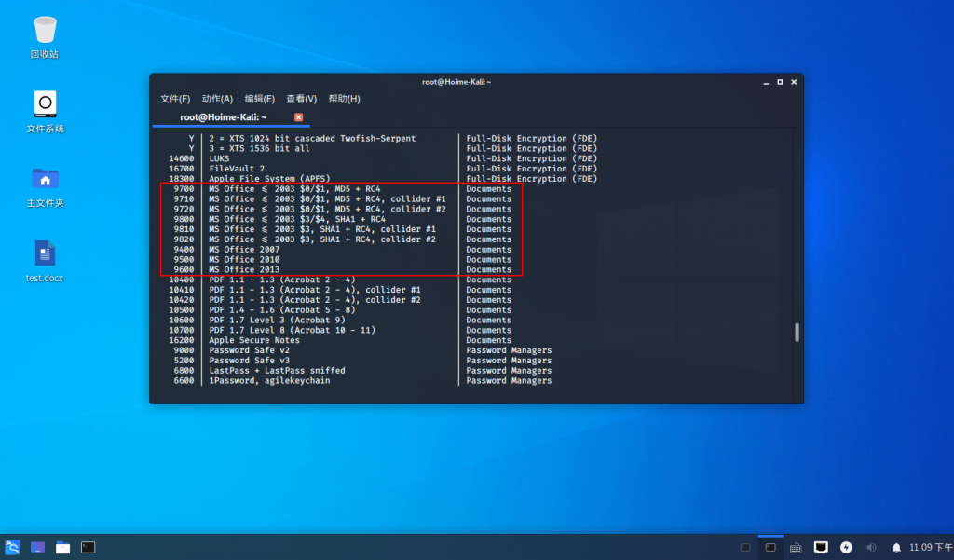Launch the terminal emulator from taskbar
The image size is (954, 560).
click(x=89, y=547)
